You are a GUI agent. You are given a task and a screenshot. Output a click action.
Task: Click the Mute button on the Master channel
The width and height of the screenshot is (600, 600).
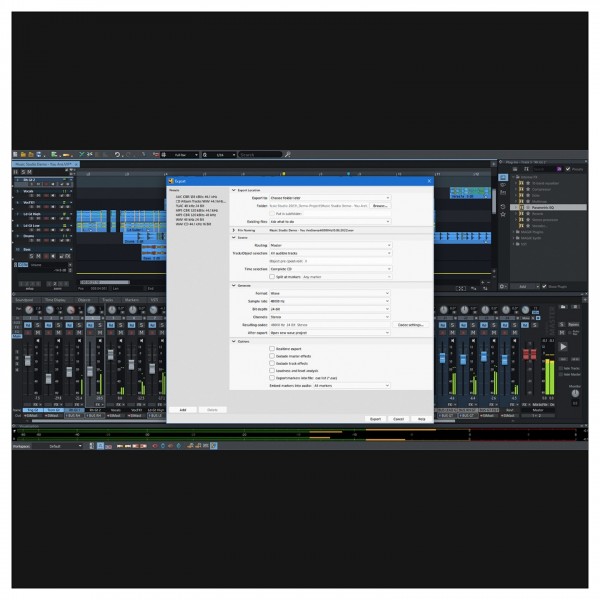pyautogui.click(x=562, y=333)
